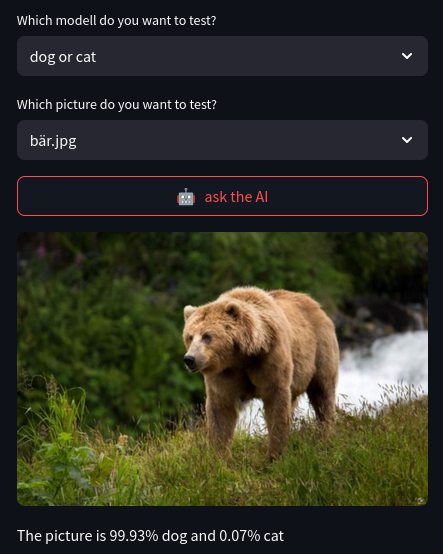Expand the model chevron arrow
The height and width of the screenshot is (554, 443).
click(407, 56)
